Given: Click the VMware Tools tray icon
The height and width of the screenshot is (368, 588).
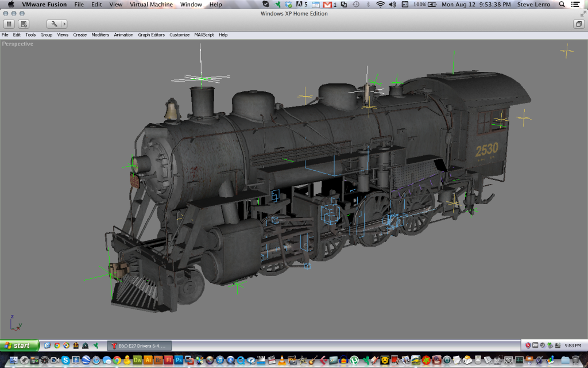Looking at the screenshot, I should coord(536,346).
